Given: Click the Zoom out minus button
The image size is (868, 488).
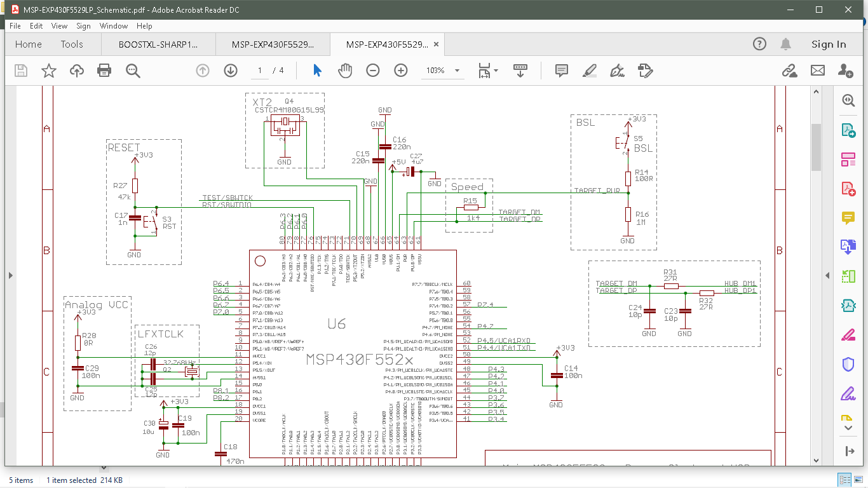Looking at the screenshot, I should click(x=373, y=71).
